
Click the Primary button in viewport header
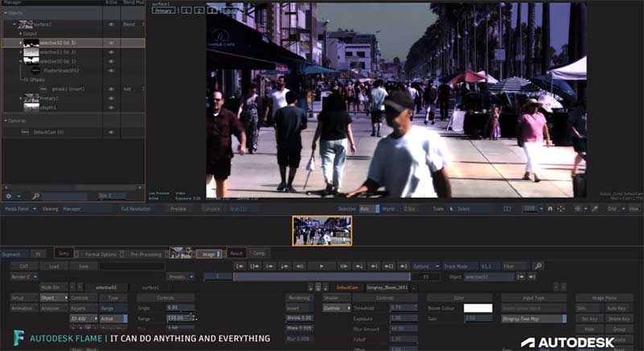pos(163,10)
